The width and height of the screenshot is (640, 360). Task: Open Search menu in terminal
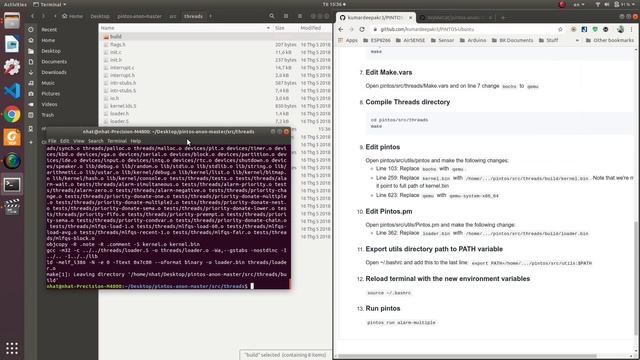pos(96,141)
